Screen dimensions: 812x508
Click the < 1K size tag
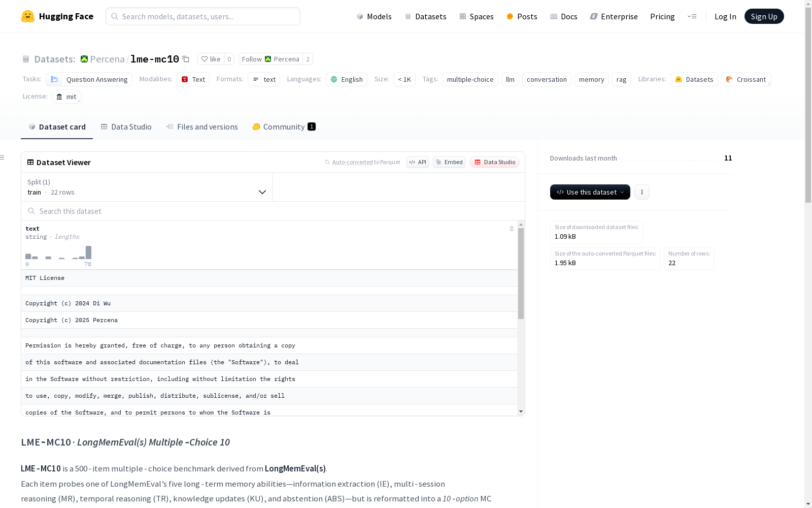click(404, 79)
